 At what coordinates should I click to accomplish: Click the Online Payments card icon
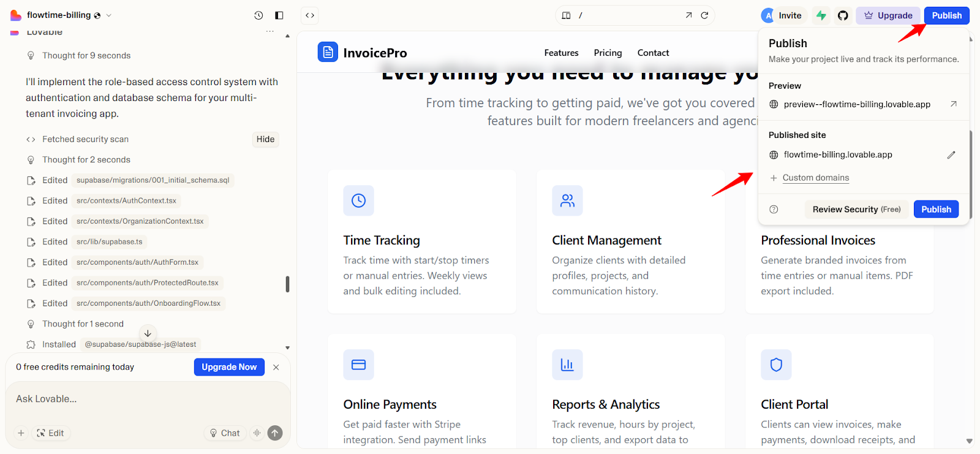click(358, 365)
